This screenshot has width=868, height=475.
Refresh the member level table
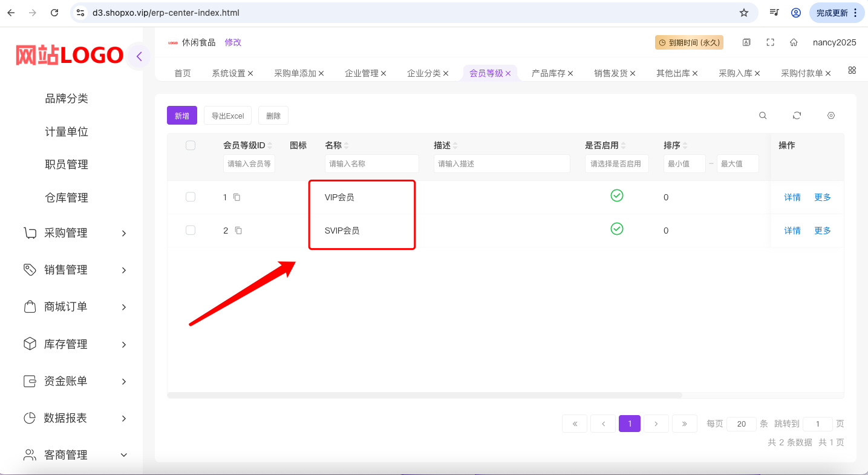click(x=797, y=116)
